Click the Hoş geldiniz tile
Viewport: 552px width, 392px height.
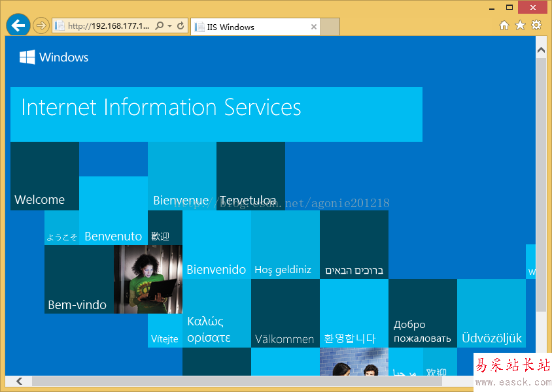[286, 245]
